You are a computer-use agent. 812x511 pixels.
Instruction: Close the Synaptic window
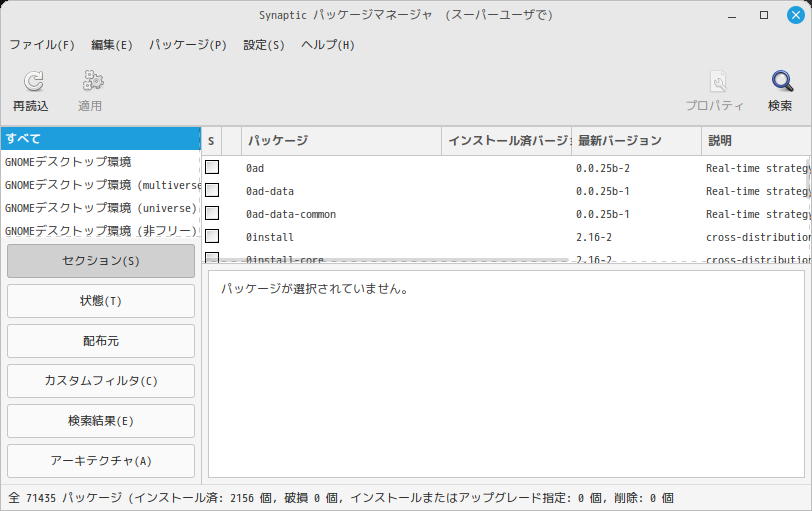[x=796, y=15]
